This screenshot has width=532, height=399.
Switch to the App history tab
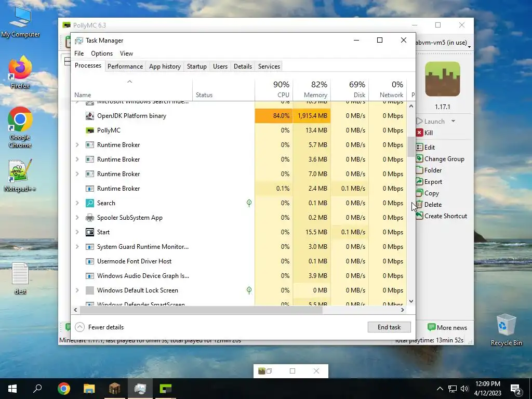pyautogui.click(x=165, y=66)
